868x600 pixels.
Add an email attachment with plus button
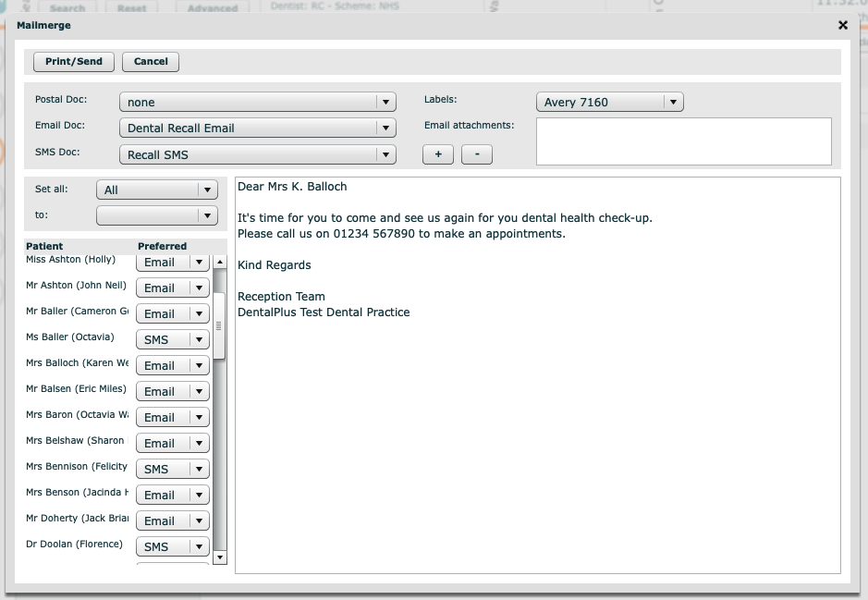(438, 154)
